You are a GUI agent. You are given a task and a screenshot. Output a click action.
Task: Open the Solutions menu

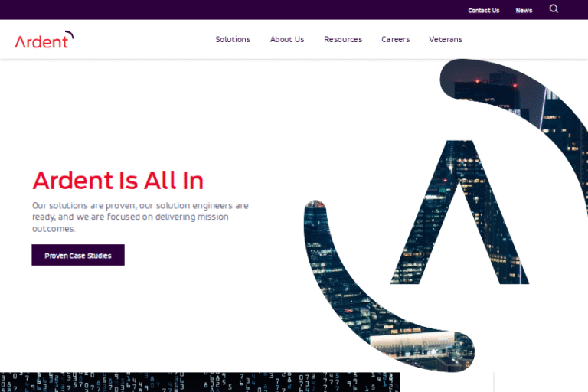[x=233, y=39]
